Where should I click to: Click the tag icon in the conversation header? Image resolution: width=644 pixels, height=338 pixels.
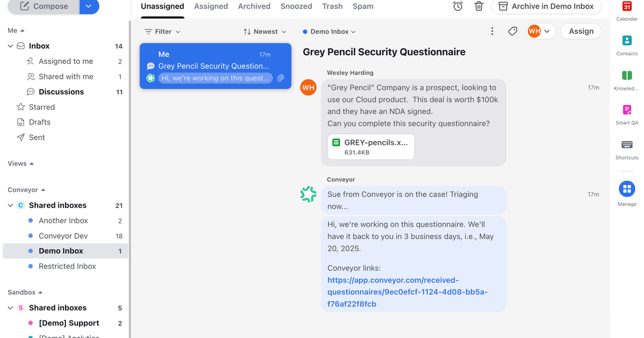click(x=513, y=31)
